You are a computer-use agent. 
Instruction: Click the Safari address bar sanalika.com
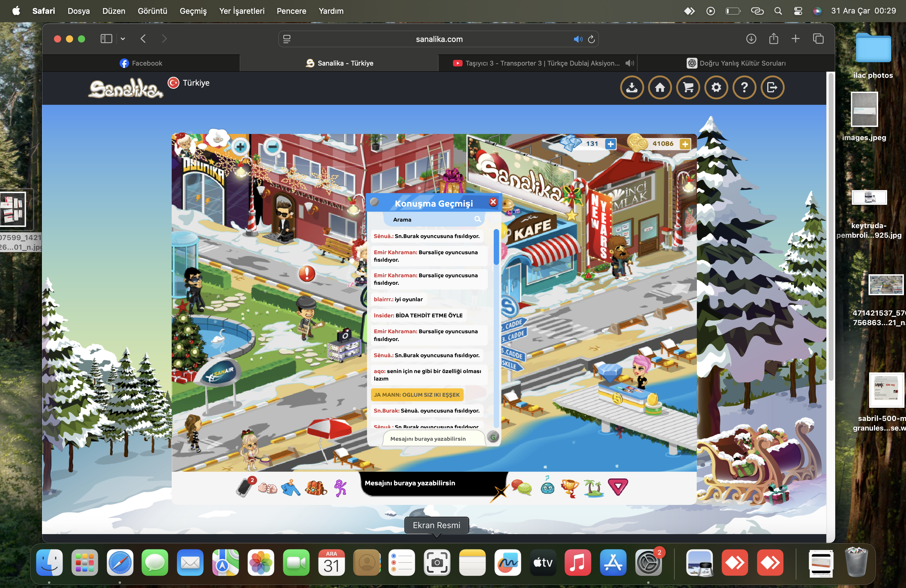(x=439, y=39)
